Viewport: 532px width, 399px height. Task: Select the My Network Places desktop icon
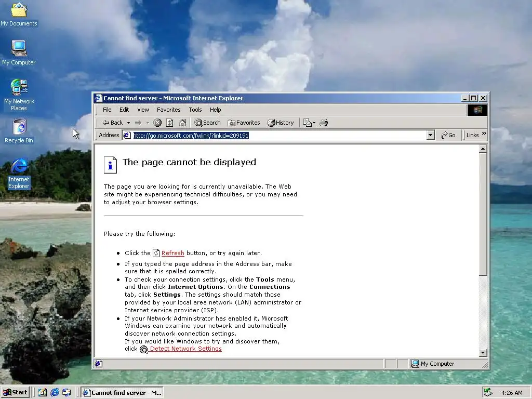(19, 95)
